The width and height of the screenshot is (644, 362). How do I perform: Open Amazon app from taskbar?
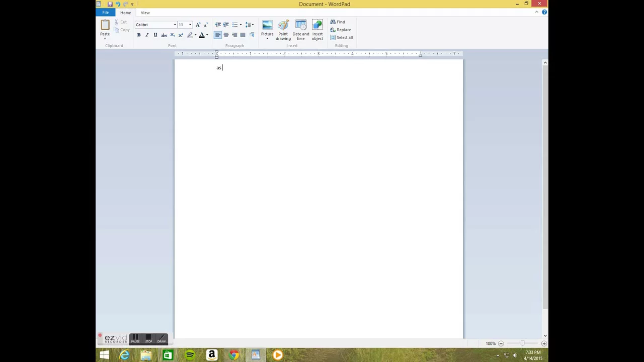coord(212,355)
